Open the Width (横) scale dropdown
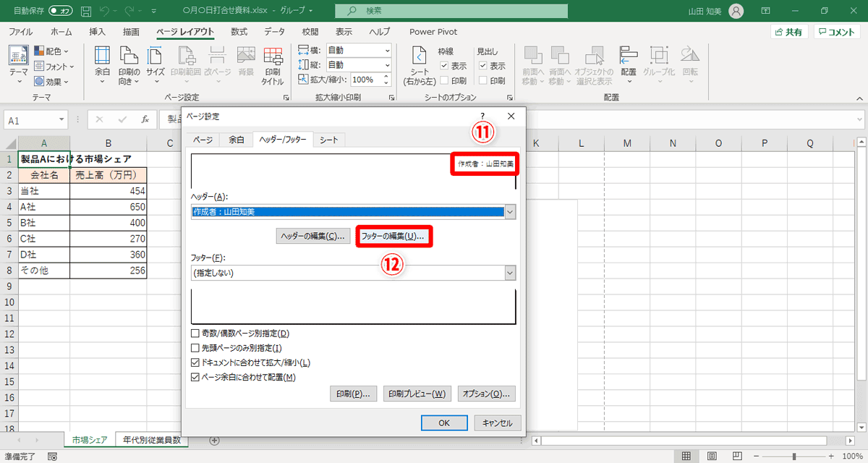The width and height of the screenshot is (868, 463). (x=387, y=51)
